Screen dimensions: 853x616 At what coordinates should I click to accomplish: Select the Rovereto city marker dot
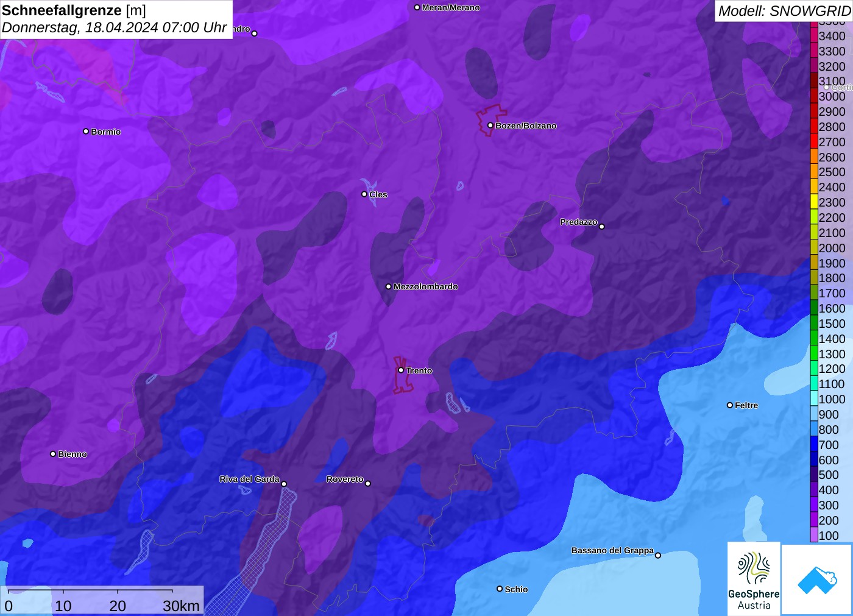[368, 483]
